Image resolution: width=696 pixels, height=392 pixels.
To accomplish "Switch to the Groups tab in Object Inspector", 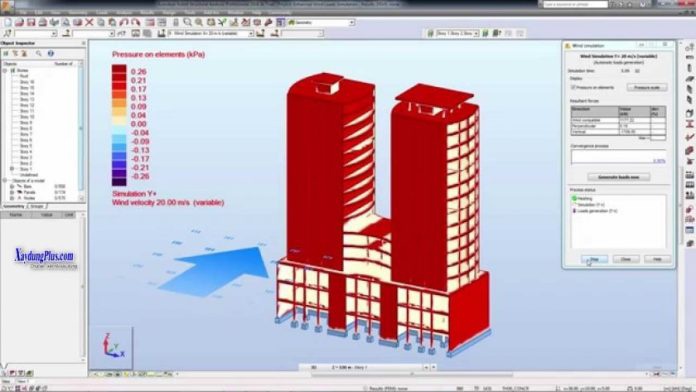I will 37,206.
